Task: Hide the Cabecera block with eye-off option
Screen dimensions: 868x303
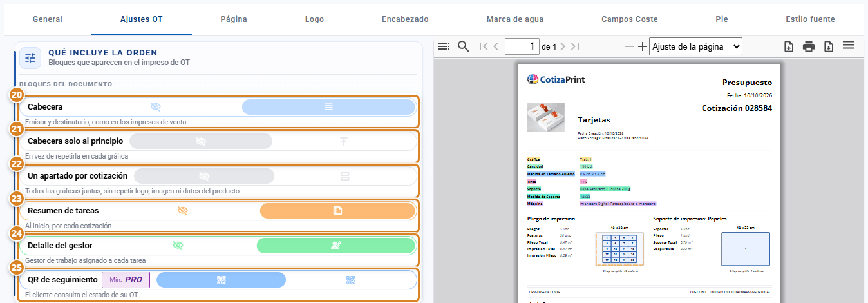Action: point(155,107)
